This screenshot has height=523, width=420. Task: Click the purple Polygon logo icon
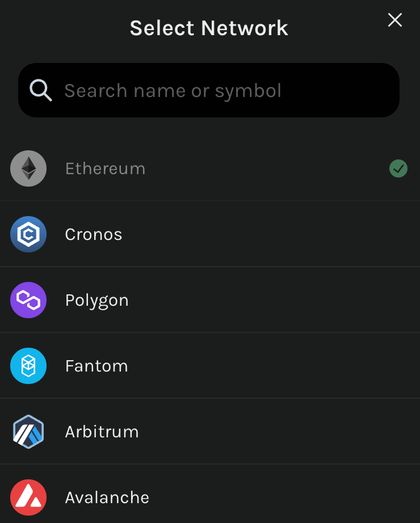[x=28, y=300]
